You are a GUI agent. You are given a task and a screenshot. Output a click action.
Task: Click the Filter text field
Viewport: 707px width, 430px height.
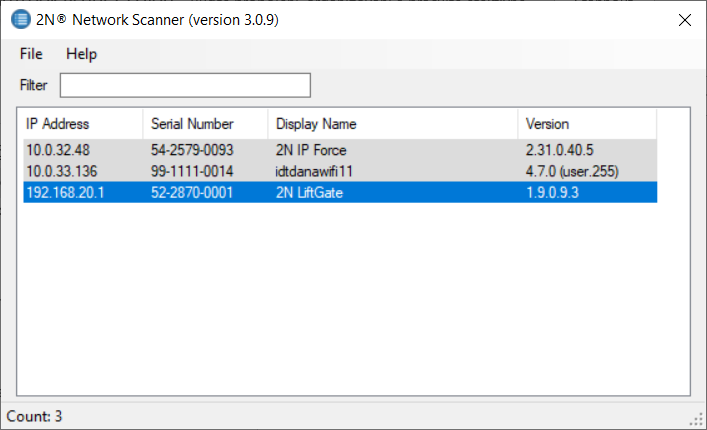pyautogui.click(x=185, y=85)
